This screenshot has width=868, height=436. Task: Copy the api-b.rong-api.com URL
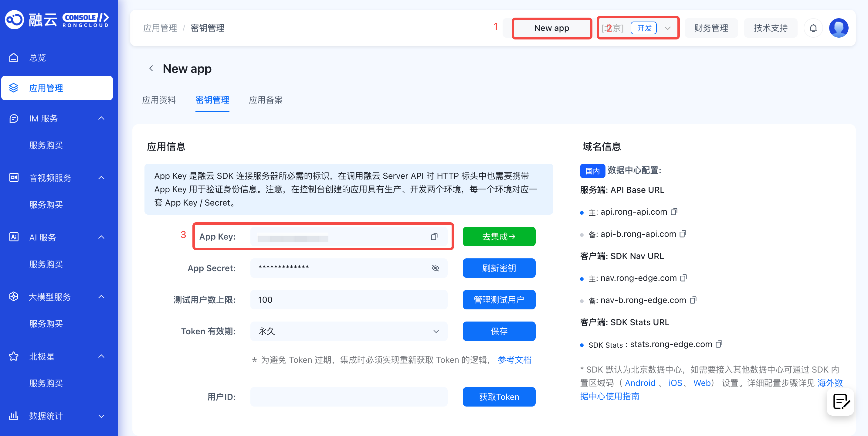683,234
